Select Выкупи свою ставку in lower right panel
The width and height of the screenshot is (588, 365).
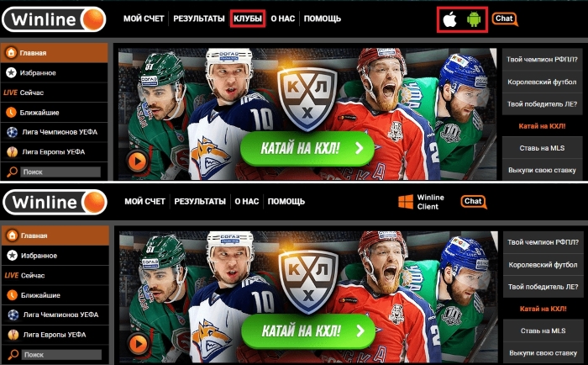pyautogui.click(x=543, y=352)
